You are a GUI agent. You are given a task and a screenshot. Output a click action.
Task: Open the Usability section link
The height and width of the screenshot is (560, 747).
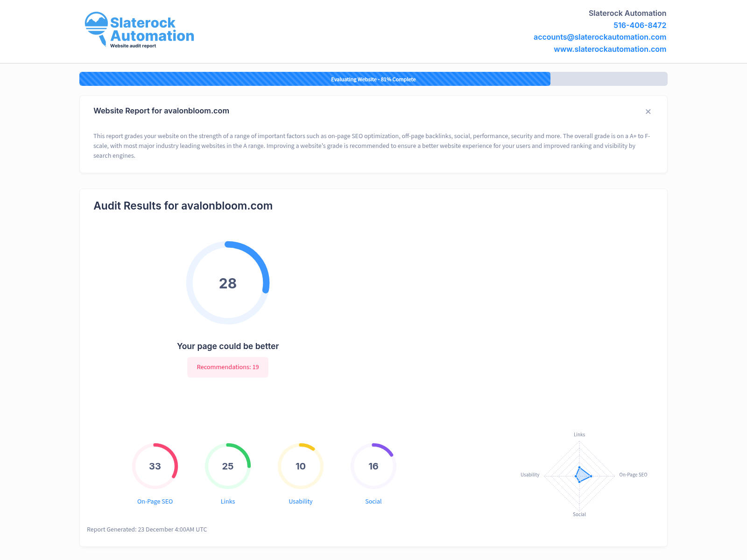click(x=301, y=501)
